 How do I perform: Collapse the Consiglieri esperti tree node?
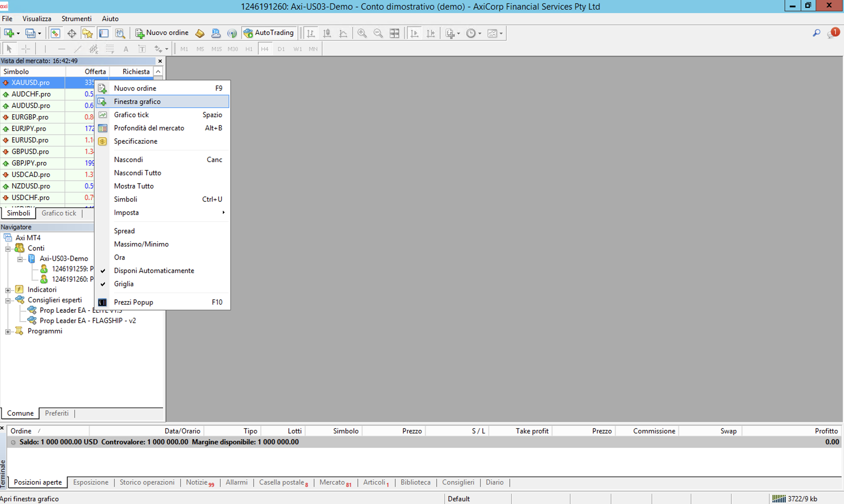pos(8,301)
